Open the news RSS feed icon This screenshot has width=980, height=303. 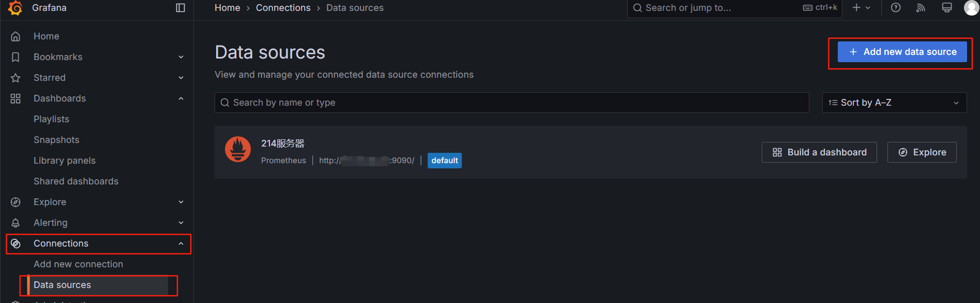tap(921, 8)
